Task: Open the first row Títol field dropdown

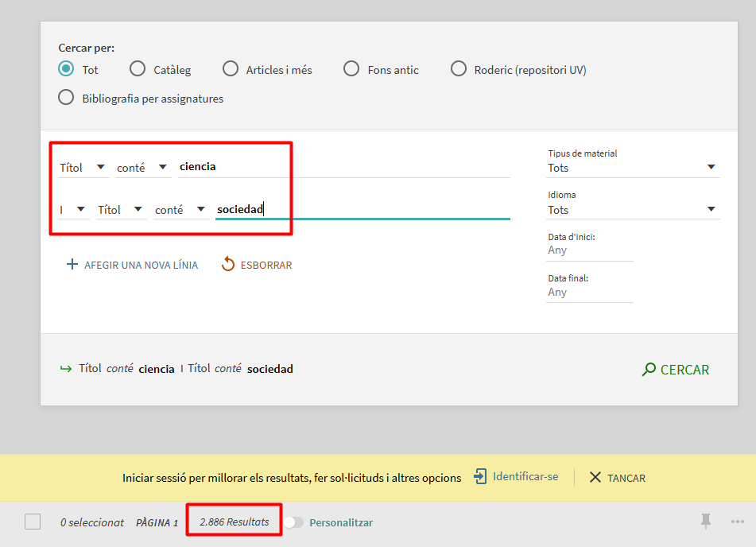Action: click(x=83, y=167)
